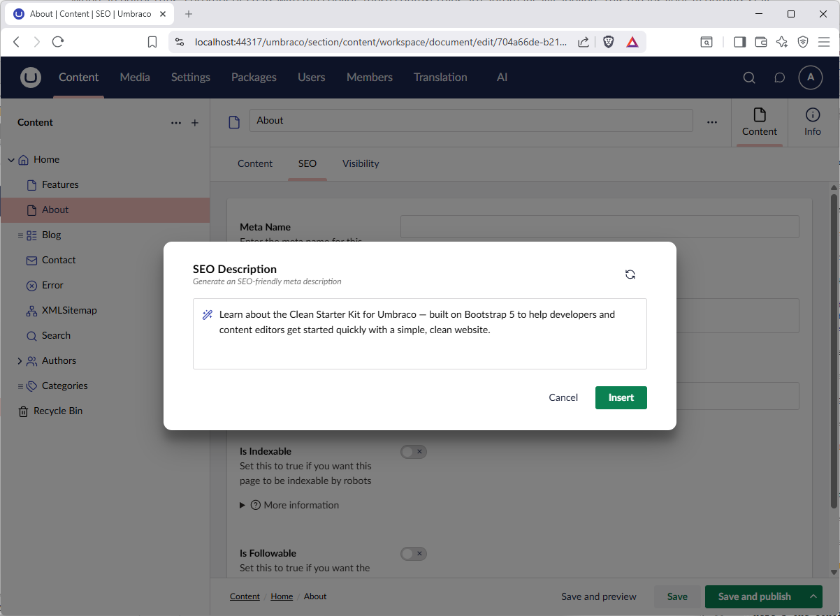Cancel the SEO Description dialog
This screenshot has height=616, width=840.
(x=563, y=397)
